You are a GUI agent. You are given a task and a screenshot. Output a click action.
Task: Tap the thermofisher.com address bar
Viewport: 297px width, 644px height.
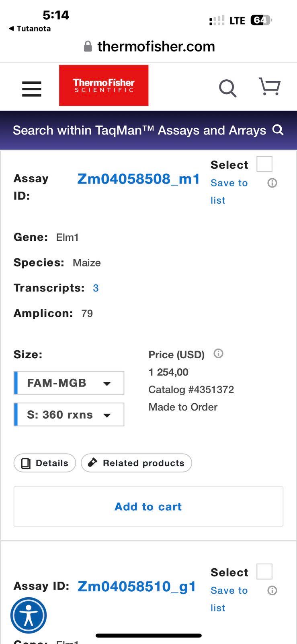149,46
